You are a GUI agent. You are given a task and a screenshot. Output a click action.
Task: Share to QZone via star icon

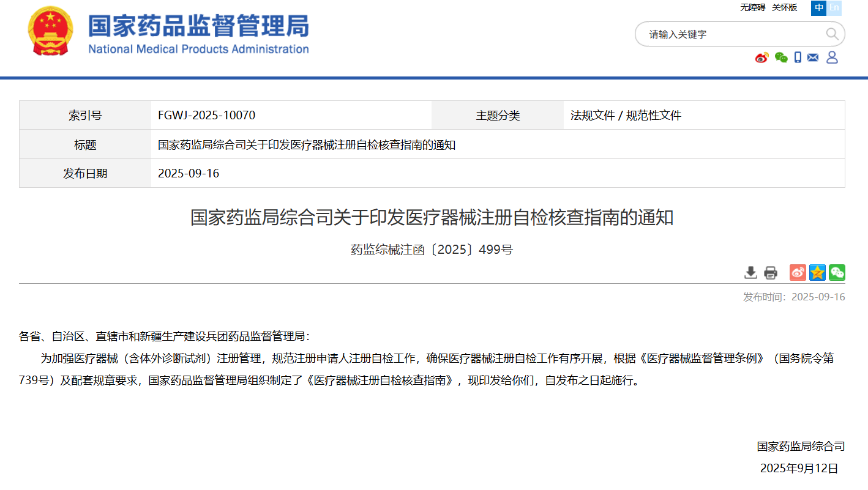[x=817, y=273]
